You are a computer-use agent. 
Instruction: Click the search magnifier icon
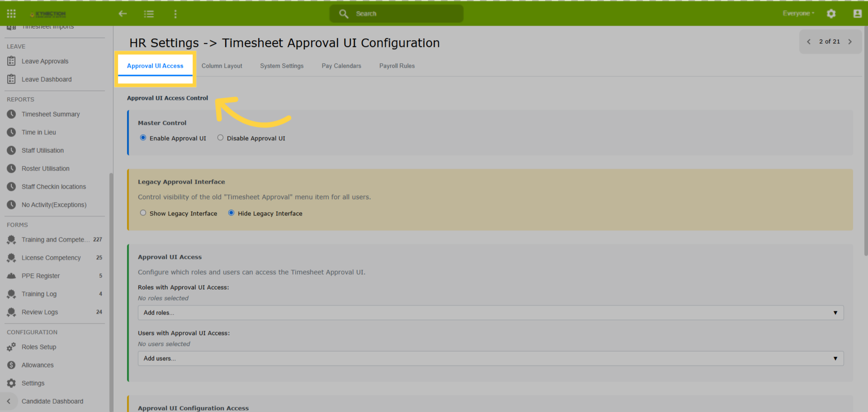pyautogui.click(x=344, y=14)
